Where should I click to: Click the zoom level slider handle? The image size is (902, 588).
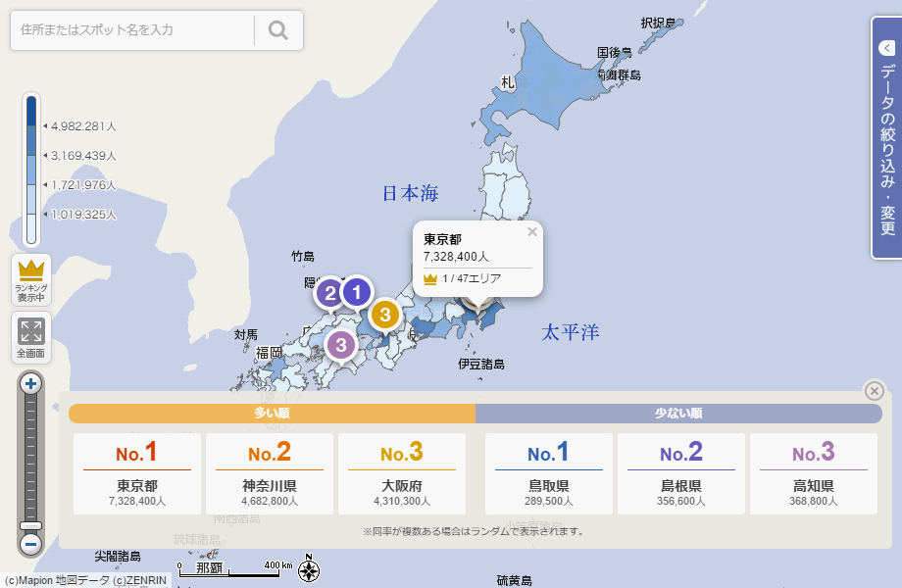pyautogui.click(x=31, y=525)
